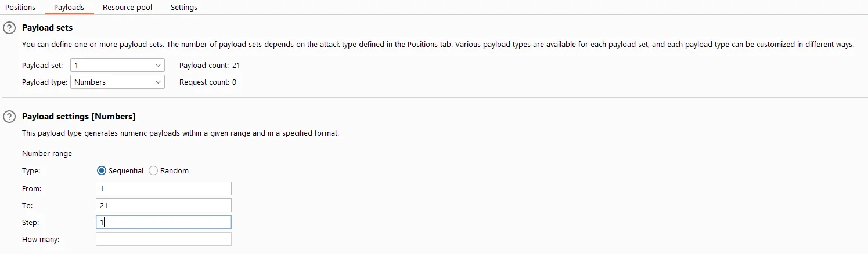Click the Sequential radio label text
The height and width of the screenshot is (254, 868).
click(126, 170)
